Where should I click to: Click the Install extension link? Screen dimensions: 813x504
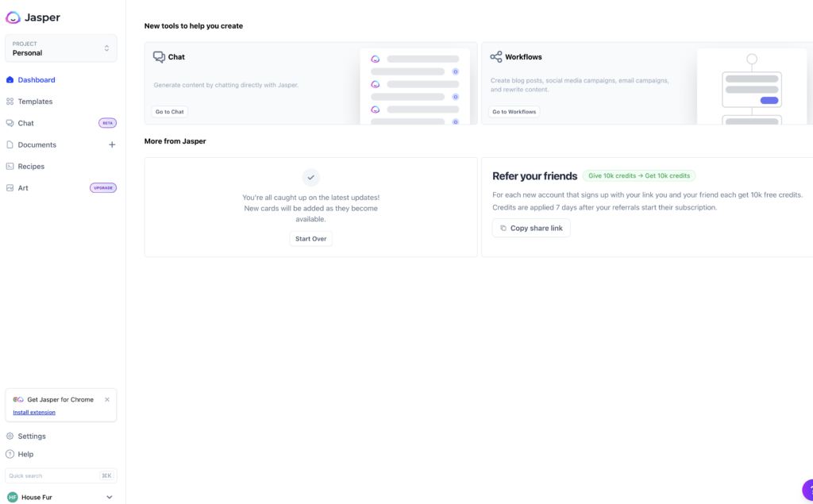[x=34, y=413]
